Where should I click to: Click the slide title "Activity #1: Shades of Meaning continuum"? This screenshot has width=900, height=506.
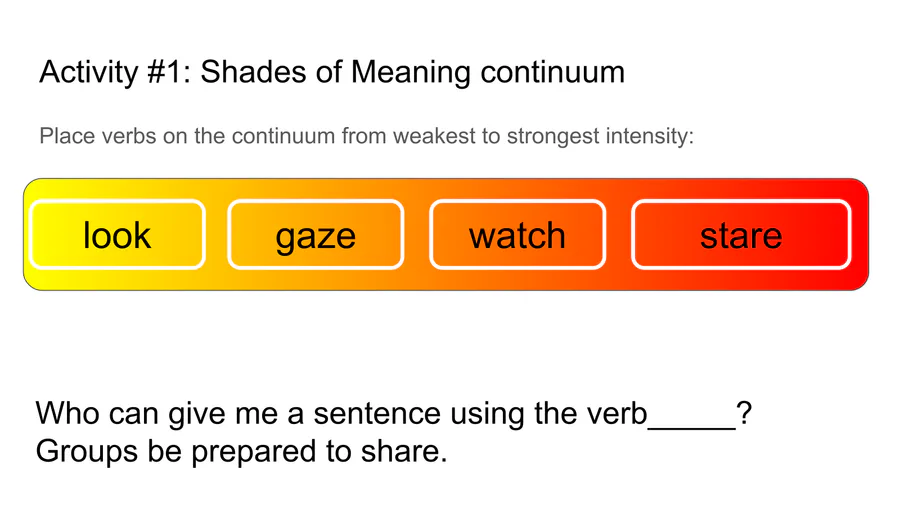click(332, 72)
